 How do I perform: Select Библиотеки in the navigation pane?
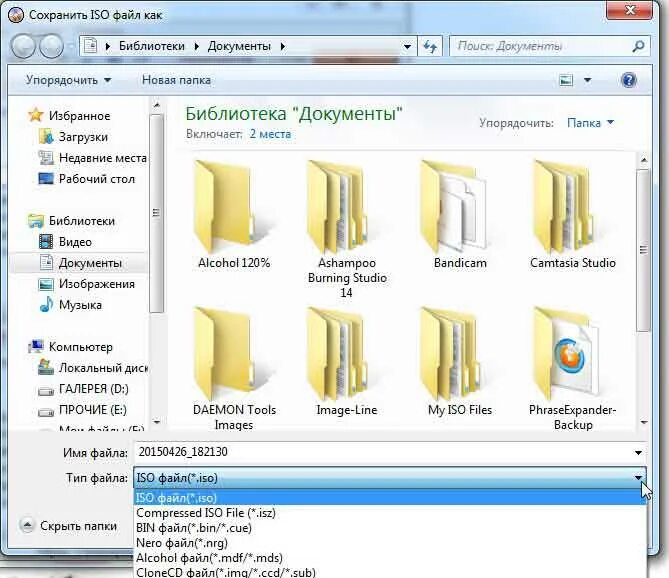click(82, 221)
